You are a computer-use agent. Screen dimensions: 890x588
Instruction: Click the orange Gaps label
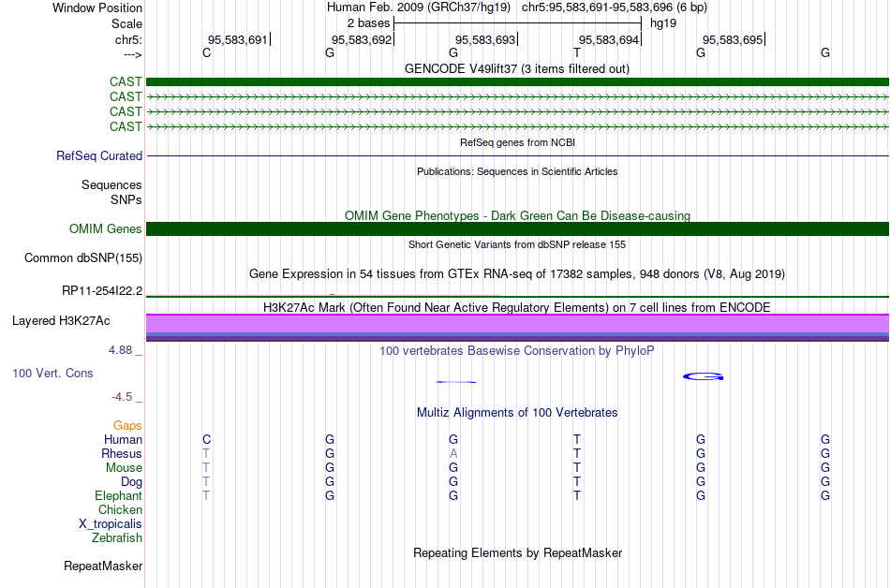point(127,426)
